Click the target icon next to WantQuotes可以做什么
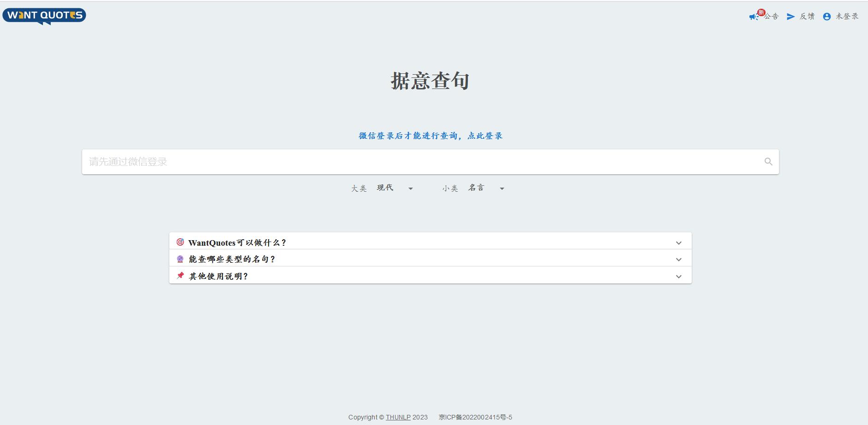The height and width of the screenshot is (425, 868). pyautogui.click(x=180, y=242)
